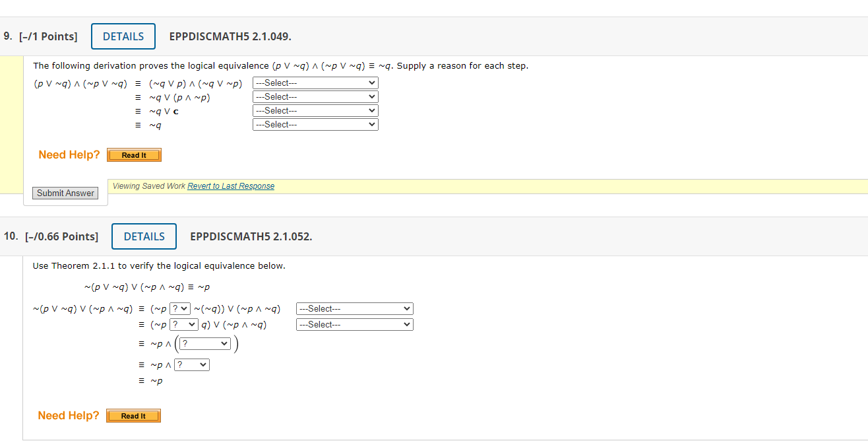The image size is (868, 447).
Task: Open reason dropdown for second step of question 10
Action: 355,324
